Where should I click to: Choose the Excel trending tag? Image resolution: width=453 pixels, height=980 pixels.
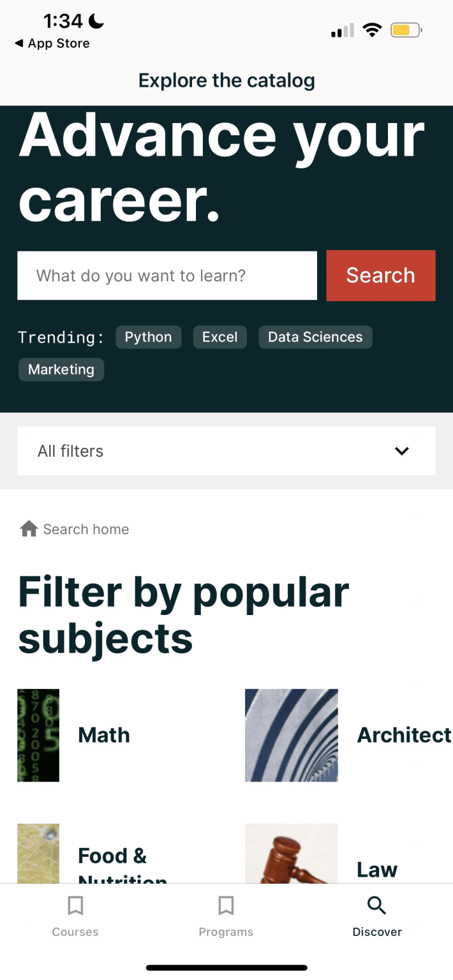point(219,337)
